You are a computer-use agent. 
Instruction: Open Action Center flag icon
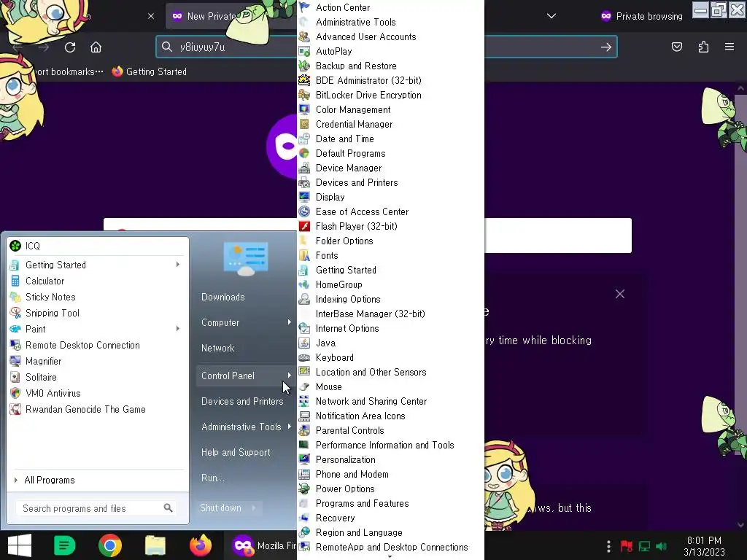[x=304, y=7]
